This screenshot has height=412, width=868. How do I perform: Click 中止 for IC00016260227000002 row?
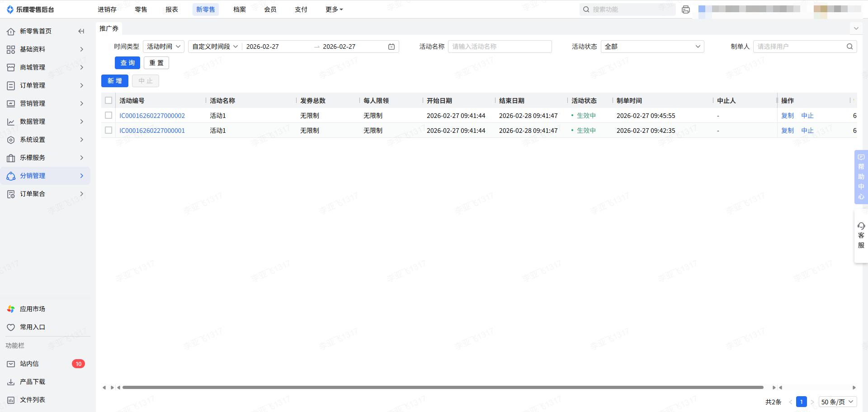click(807, 116)
